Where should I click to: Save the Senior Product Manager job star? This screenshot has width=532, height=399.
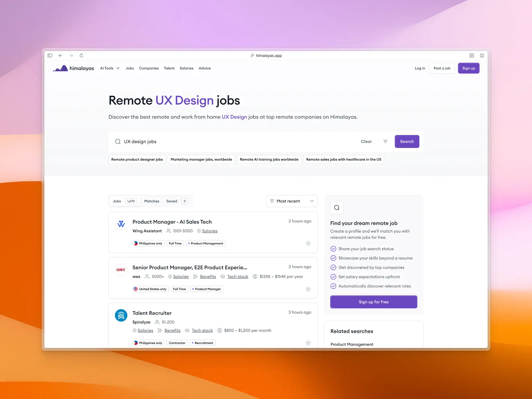pyautogui.click(x=308, y=289)
